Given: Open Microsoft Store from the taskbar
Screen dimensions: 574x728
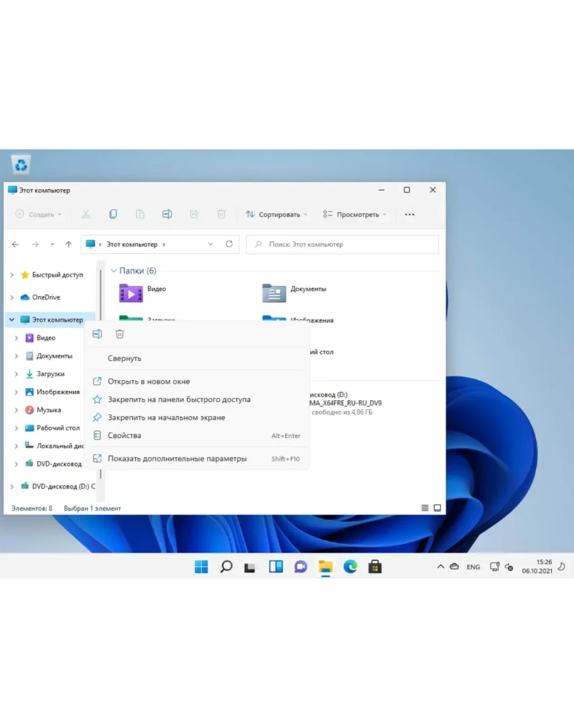Looking at the screenshot, I should tap(375, 567).
